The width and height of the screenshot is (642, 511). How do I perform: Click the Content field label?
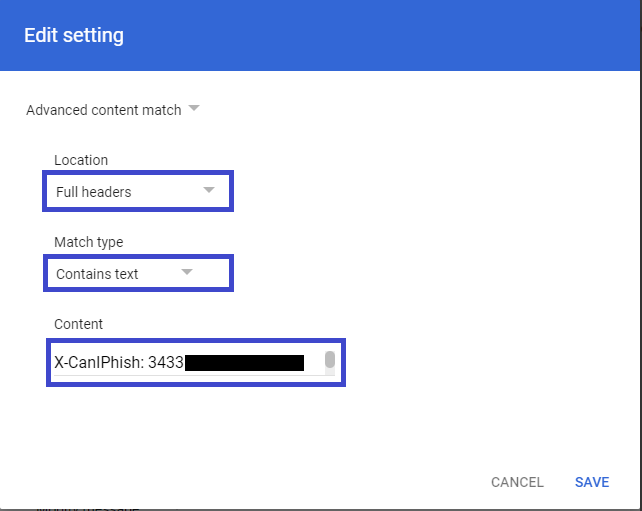[x=78, y=324]
